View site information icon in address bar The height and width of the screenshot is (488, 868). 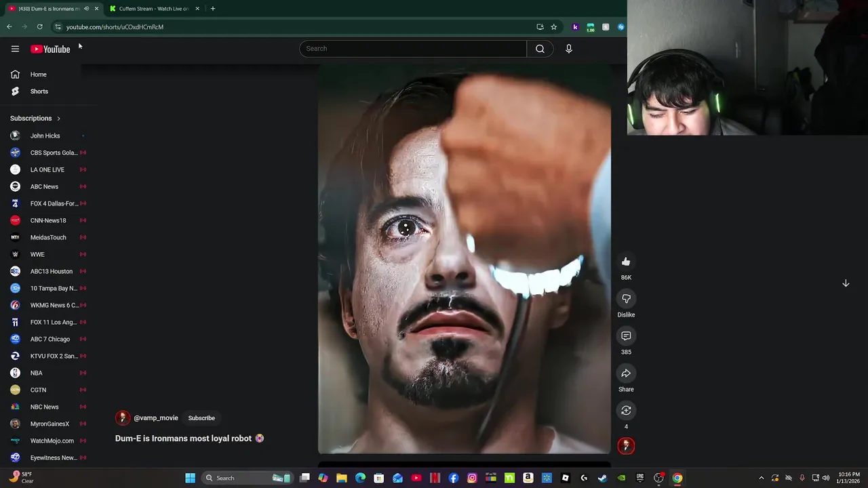(58, 27)
